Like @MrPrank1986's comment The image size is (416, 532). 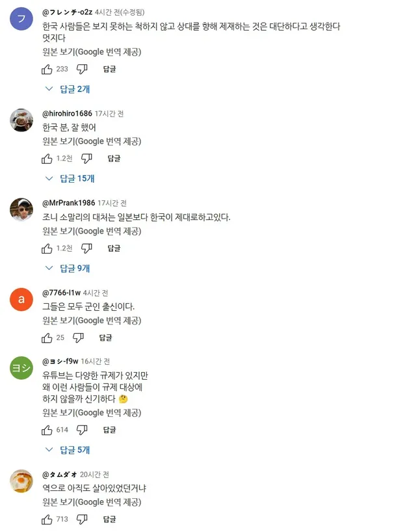click(47, 248)
